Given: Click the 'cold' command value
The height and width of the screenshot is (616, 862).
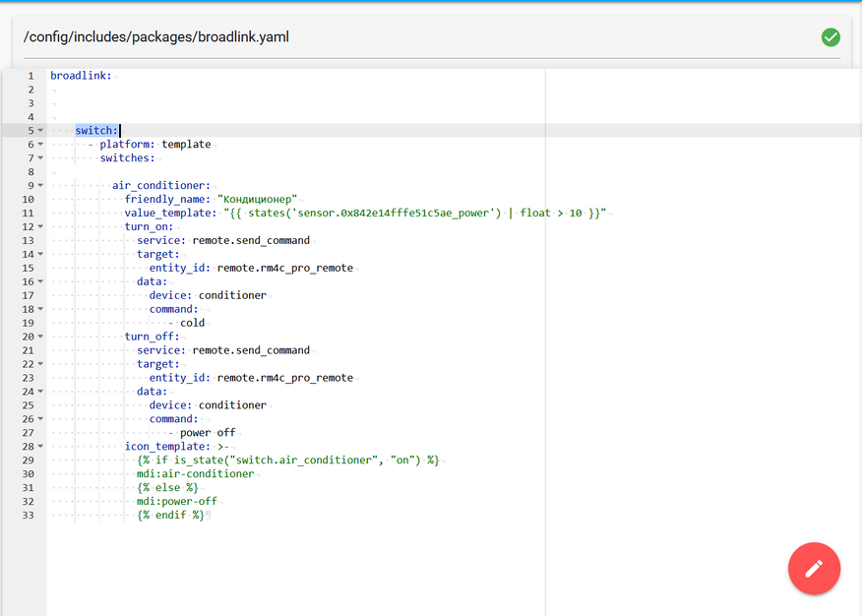Looking at the screenshot, I should pyautogui.click(x=193, y=323).
